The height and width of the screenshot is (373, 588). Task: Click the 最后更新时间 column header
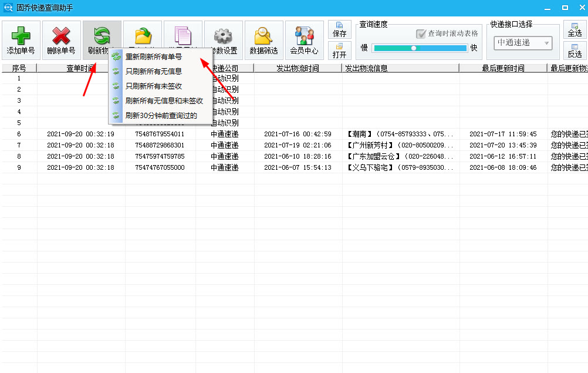[x=503, y=68]
